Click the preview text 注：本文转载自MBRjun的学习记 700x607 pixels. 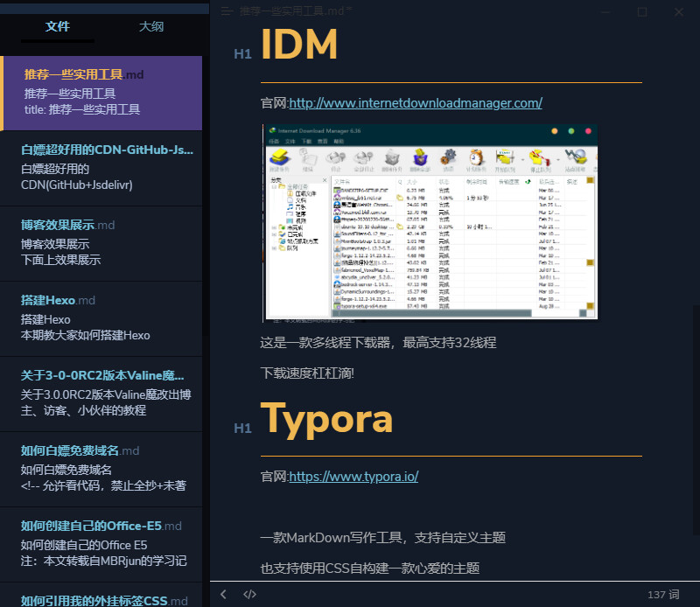point(103,561)
